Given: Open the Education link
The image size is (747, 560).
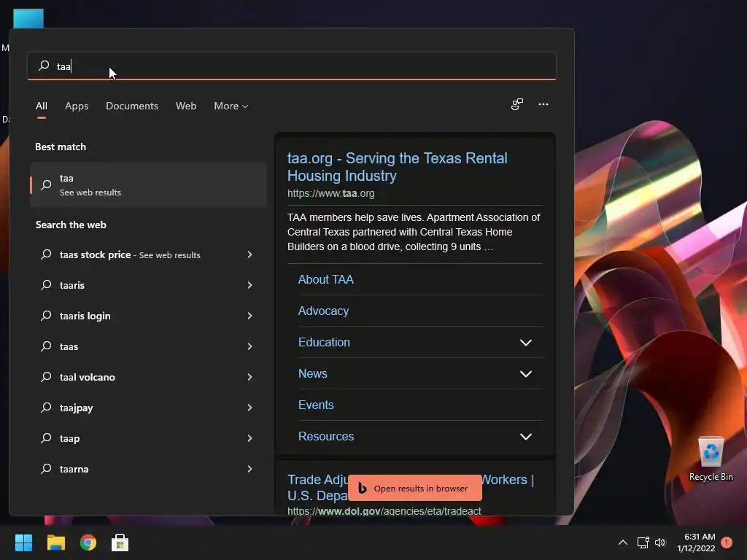Looking at the screenshot, I should tap(324, 343).
